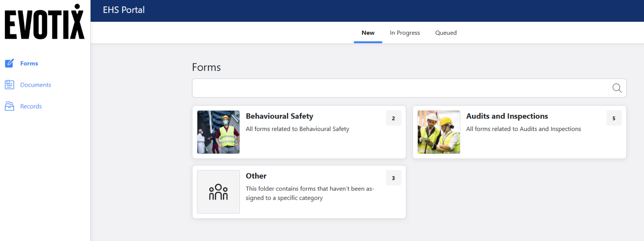644x241 pixels.
Task: Open the Audits and Inspections folder title
Action: pyautogui.click(x=507, y=116)
